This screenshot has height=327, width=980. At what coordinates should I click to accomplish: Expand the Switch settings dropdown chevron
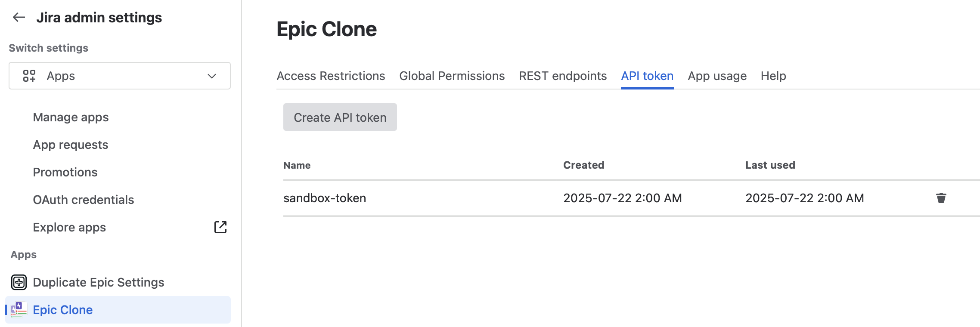(211, 76)
